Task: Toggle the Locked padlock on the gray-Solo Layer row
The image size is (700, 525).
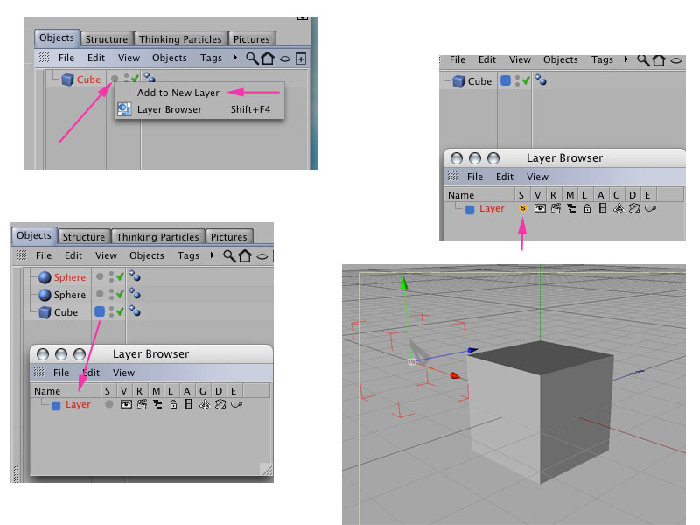Action: (x=174, y=404)
